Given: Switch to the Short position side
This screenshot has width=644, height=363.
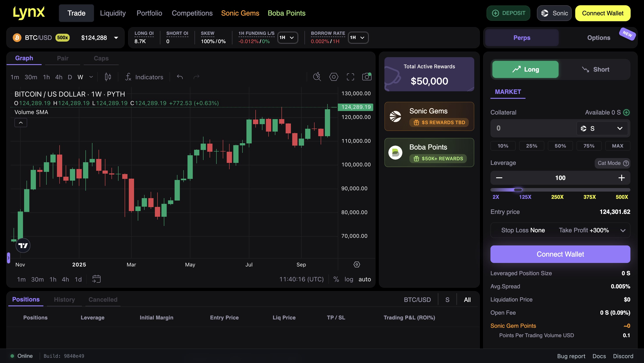Looking at the screenshot, I should [x=596, y=69].
